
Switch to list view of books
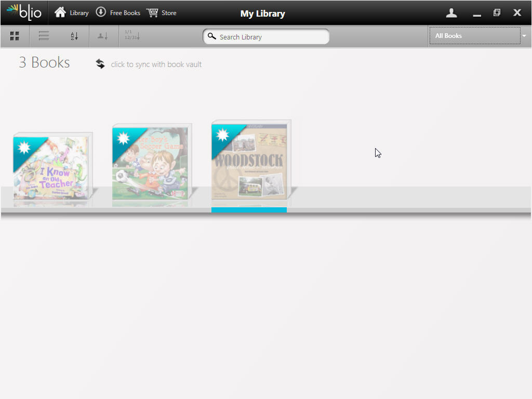(x=44, y=36)
